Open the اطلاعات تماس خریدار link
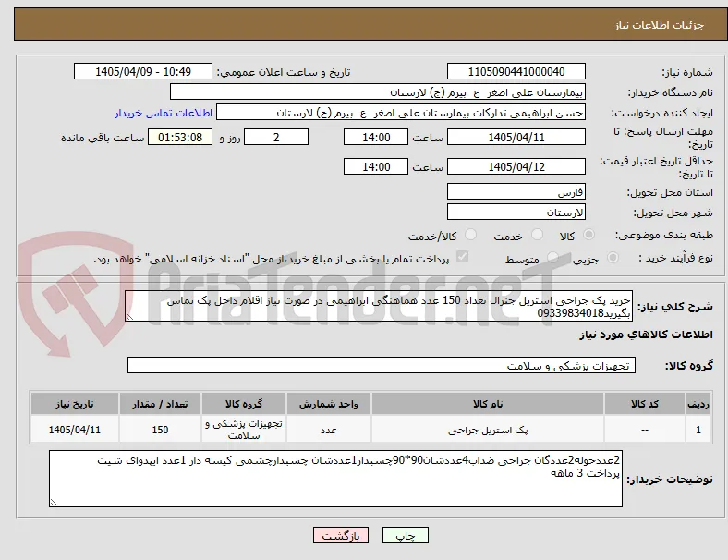This screenshot has width=728, height=560. (x=164, y=113)
